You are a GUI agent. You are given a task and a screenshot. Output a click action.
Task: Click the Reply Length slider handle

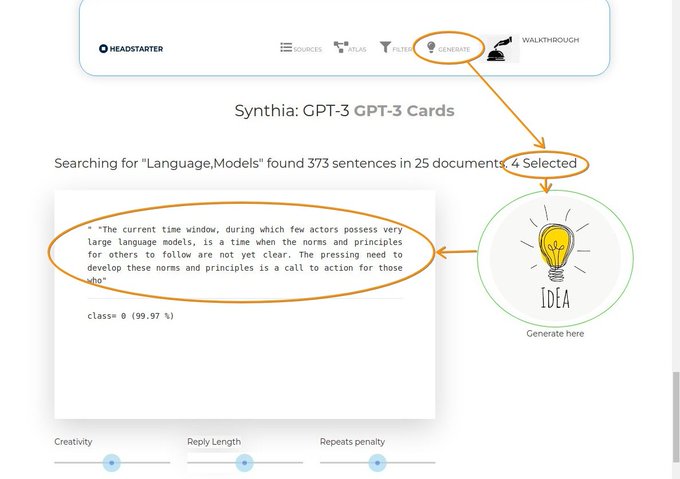(244, 462)
